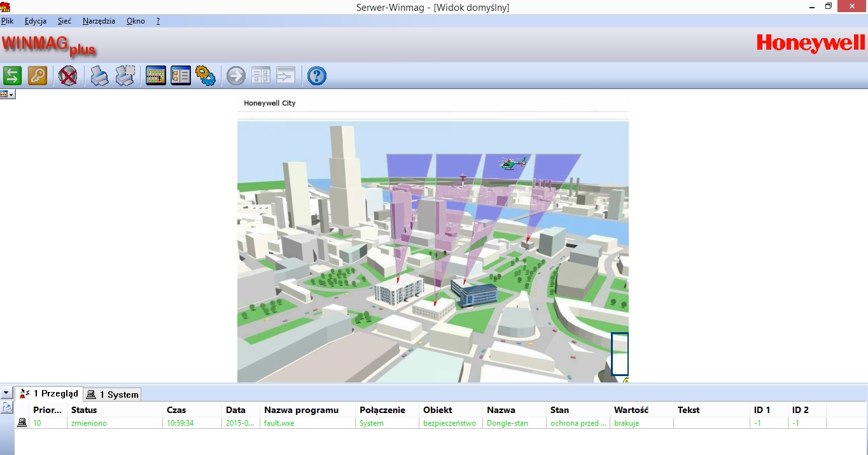Click the WINMAG plus logo

tap(49, 45)
